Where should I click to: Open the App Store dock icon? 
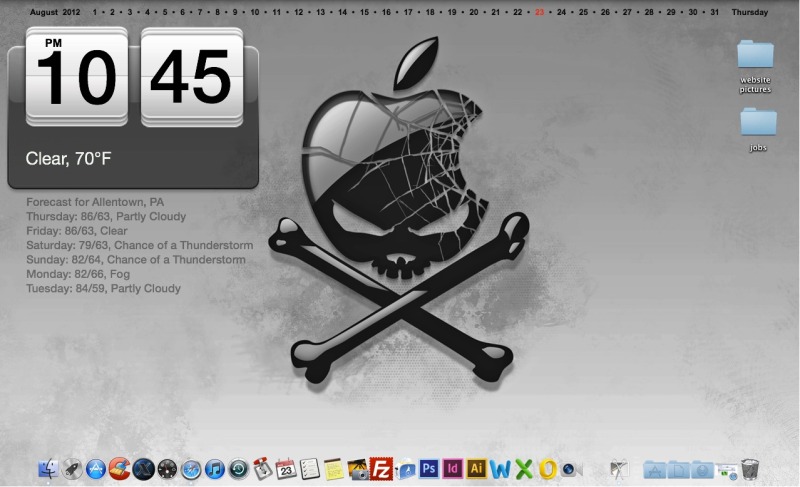pos(95,469)
